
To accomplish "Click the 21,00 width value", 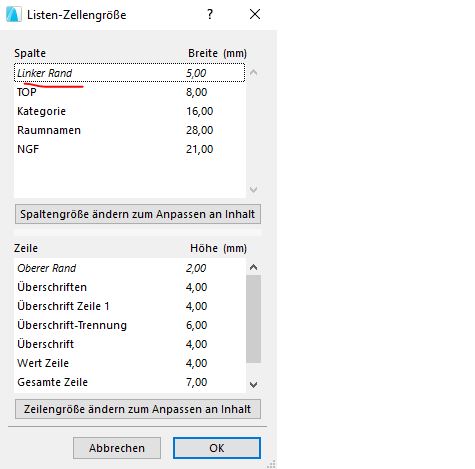I will [199, 149].
